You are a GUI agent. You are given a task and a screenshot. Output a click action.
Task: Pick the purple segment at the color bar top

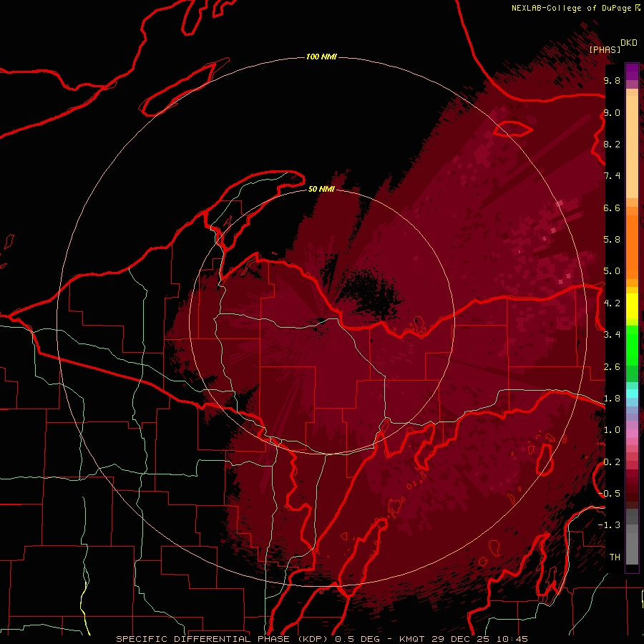(x=632, y=72)
